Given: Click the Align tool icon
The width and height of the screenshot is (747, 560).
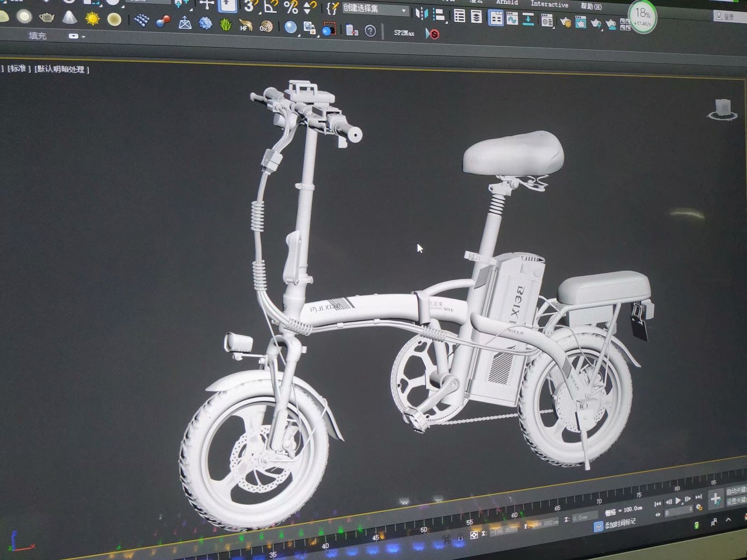Looking at the screenshot, I should click(x=439, y=14).
